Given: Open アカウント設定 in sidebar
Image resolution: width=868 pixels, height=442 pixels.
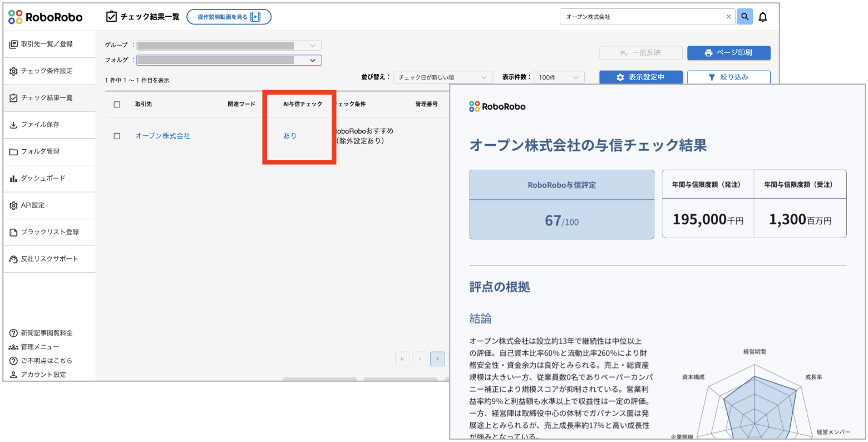Looking at the screenshot, I should (43, 375).
